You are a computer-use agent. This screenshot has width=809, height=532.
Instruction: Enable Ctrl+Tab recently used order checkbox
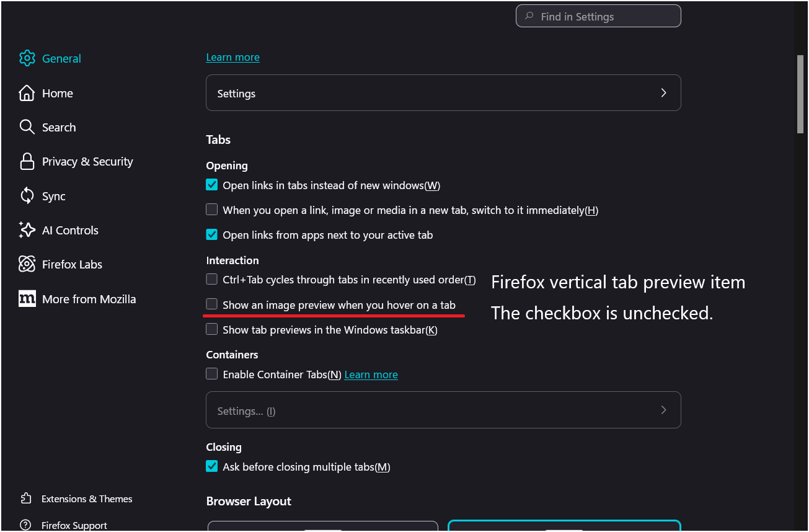212,279
